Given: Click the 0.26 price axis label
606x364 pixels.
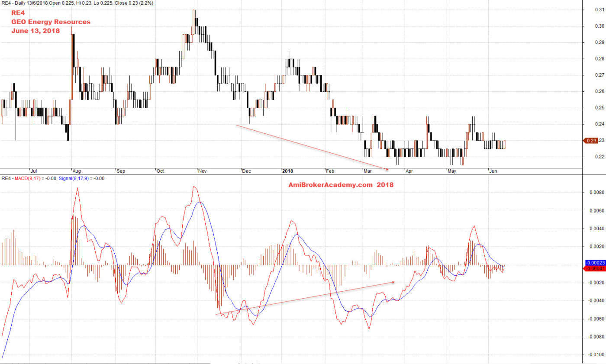Looking at the screenshot, I should tap(599, 91).
